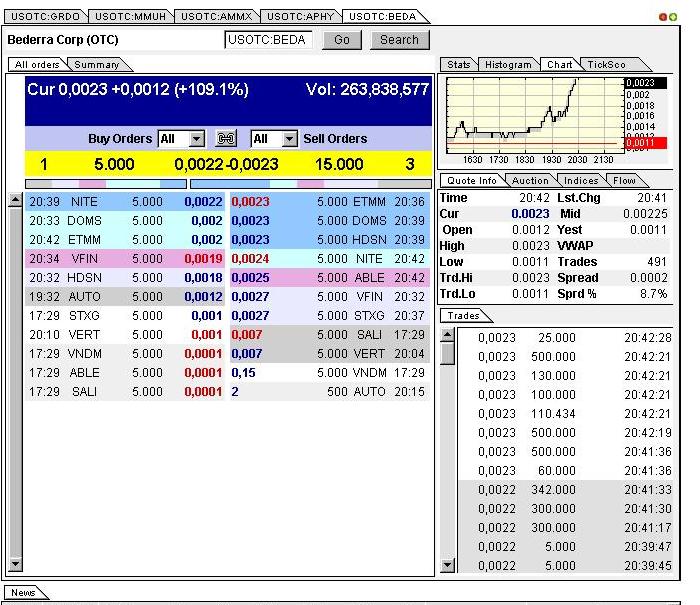Image resolution: width=700 pixels, height=605 pixels.
Task: Open the News tab at the bottom
Action: click(23, 593)
